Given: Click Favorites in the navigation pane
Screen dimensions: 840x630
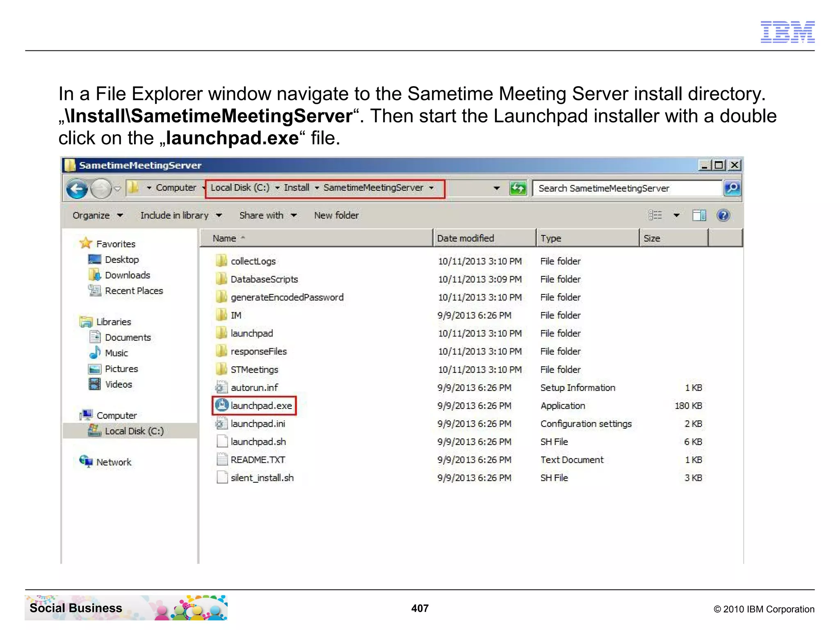Looking at the screenshot, I should coord(115,244).
